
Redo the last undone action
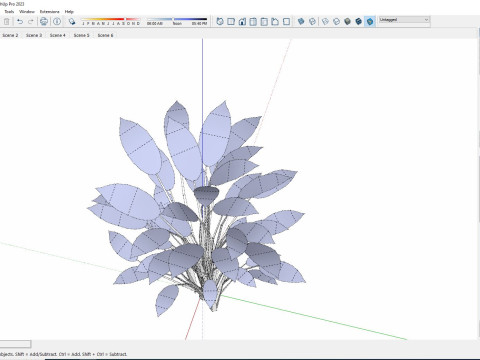(31, 22)
